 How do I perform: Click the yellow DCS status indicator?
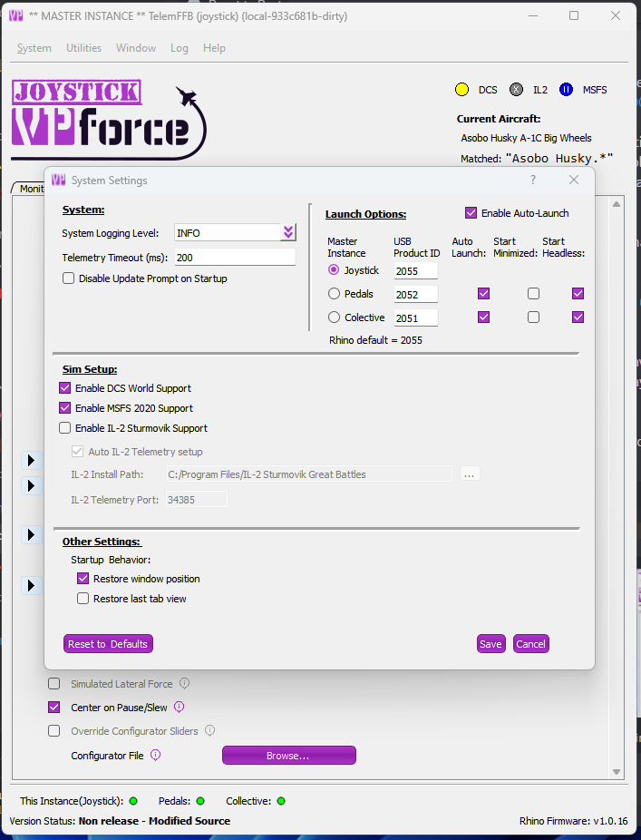click(x=461, y=90)
